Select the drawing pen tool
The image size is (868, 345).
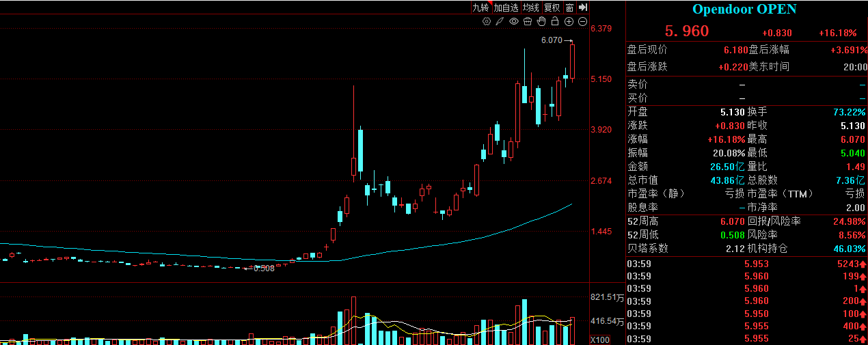[x=500, y=22]
